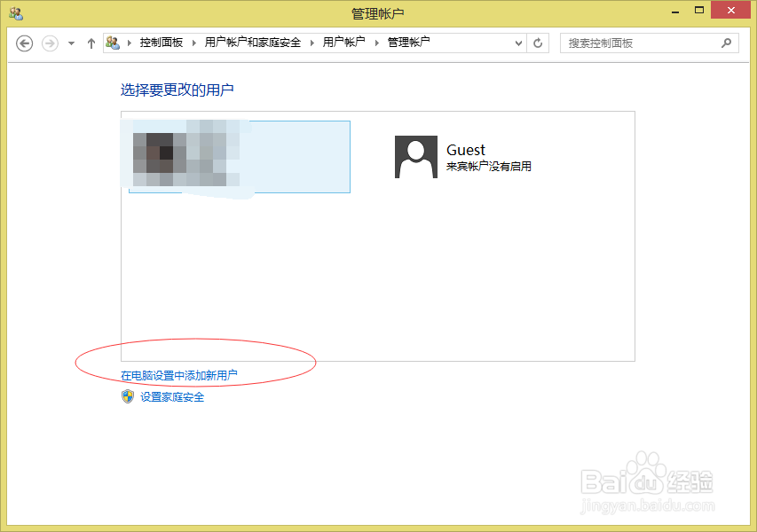The image size is (757, 532).
Task: Click the up arrow navigation icon
Action: coord(91,42)
